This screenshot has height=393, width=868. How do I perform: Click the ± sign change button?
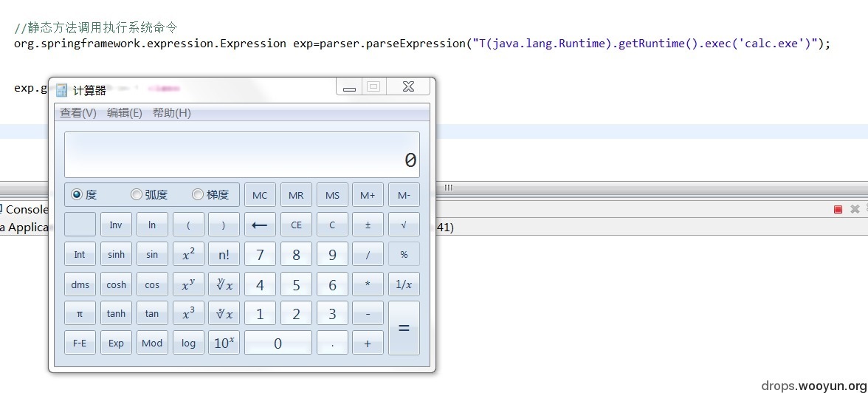point(368,225)
